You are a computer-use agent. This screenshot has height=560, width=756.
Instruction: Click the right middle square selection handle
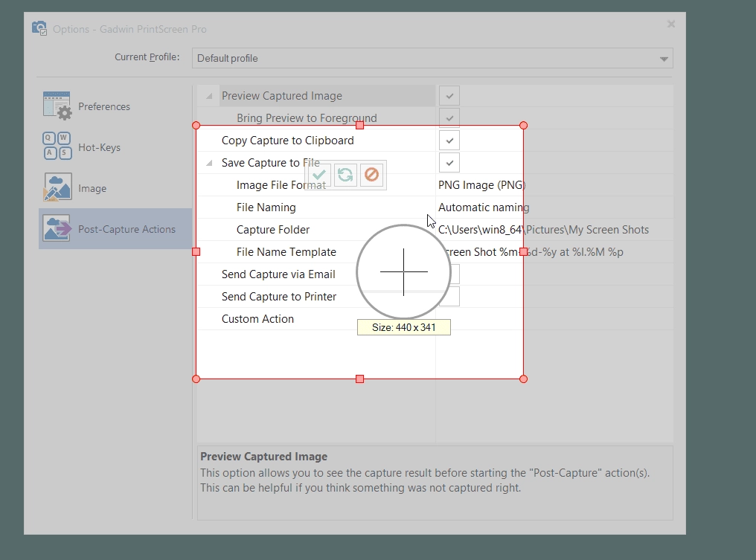pyautogui.click(x=524, y=252)
